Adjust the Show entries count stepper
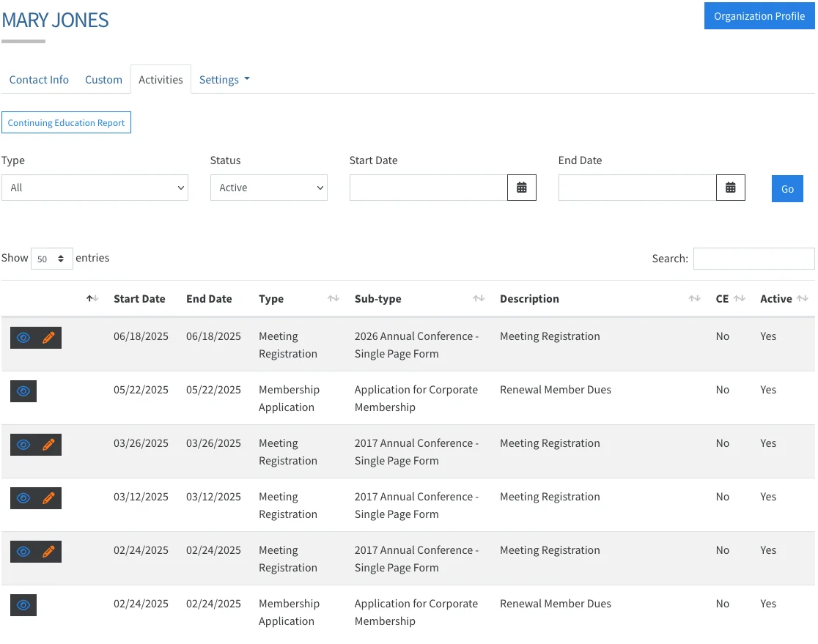 pyautogui.click(x=62, y=258)
